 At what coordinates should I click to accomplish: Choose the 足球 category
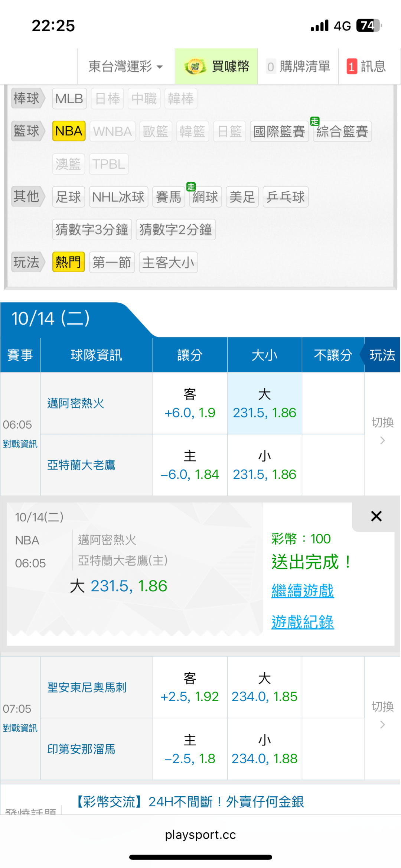click(68, 197)
